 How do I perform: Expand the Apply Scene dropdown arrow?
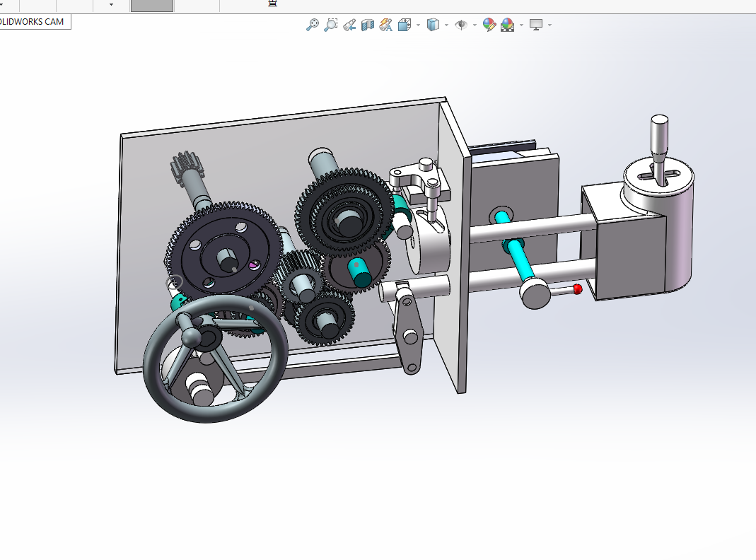[521, 25]
